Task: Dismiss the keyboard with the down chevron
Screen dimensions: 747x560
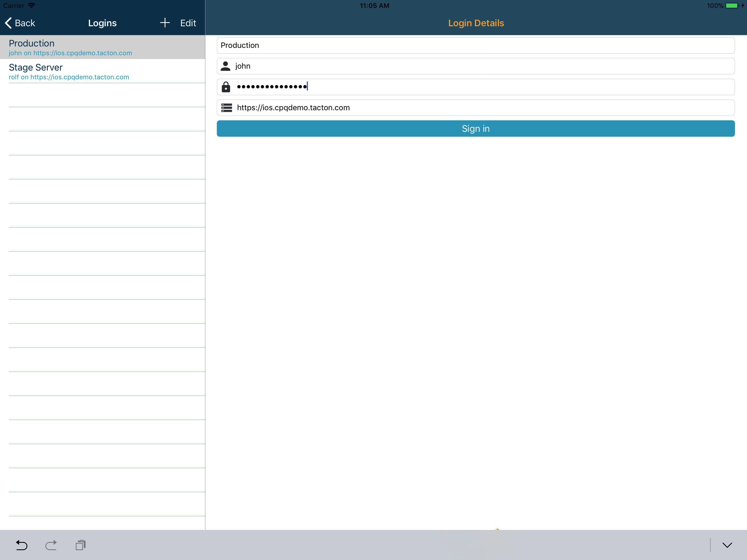Action: tap(727, 545)
